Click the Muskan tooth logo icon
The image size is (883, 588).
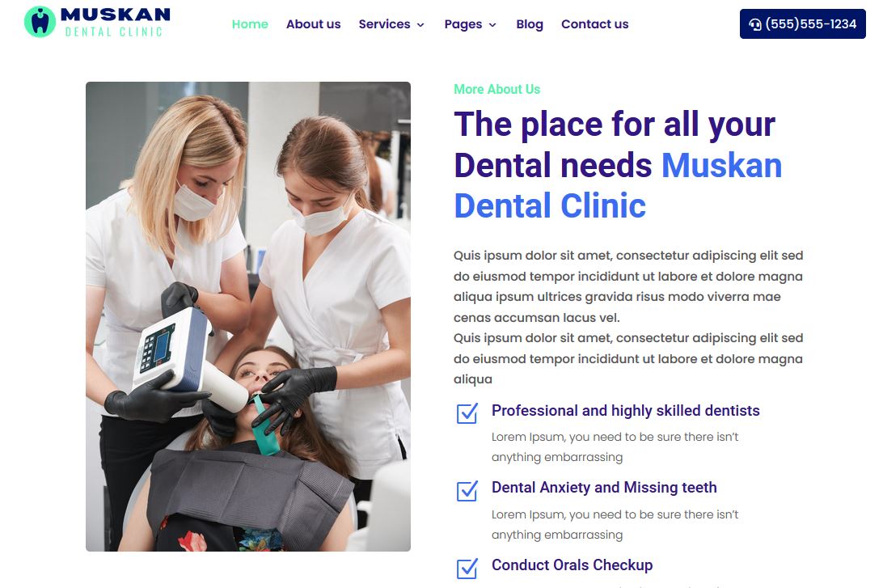pos(40,22)
